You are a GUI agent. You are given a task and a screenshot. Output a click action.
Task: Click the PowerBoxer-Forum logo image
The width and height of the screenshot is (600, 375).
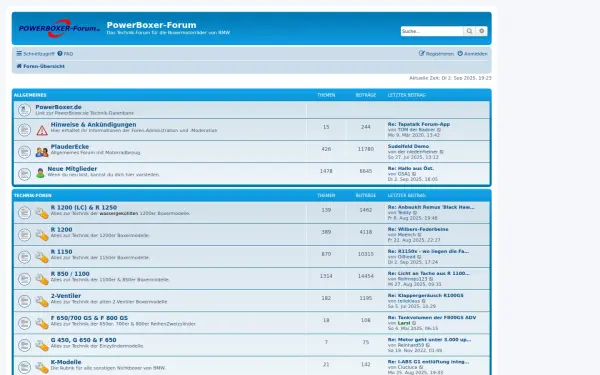[59, 28]
